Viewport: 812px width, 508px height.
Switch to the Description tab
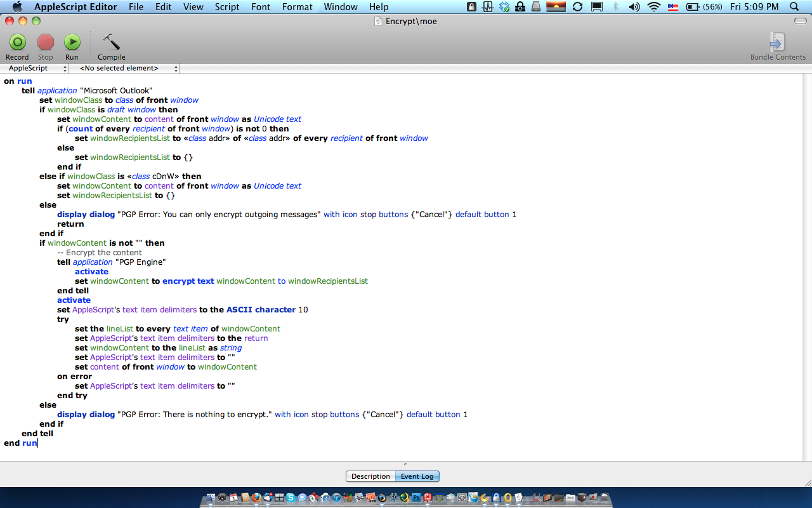coord(370,476)
